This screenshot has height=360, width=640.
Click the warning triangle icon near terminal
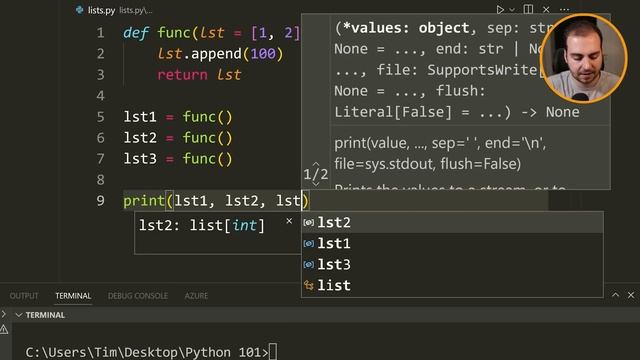4,330
